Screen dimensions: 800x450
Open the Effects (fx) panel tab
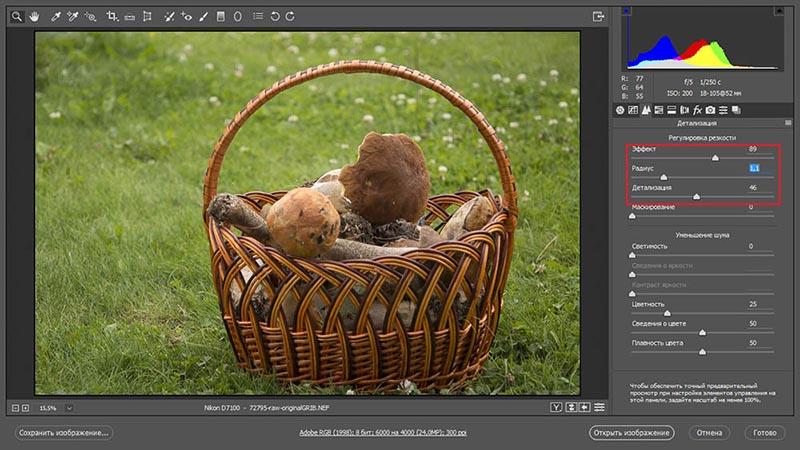point(697,110)
